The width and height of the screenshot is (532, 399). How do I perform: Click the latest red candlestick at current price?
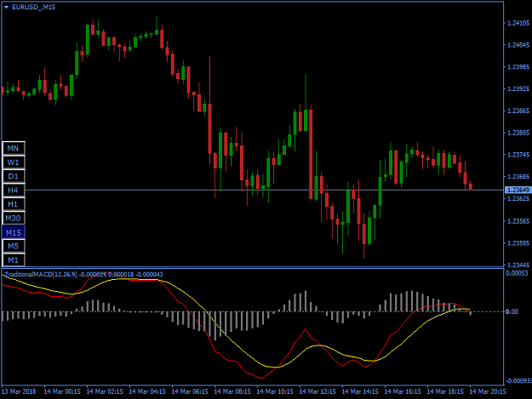[471, 186]
